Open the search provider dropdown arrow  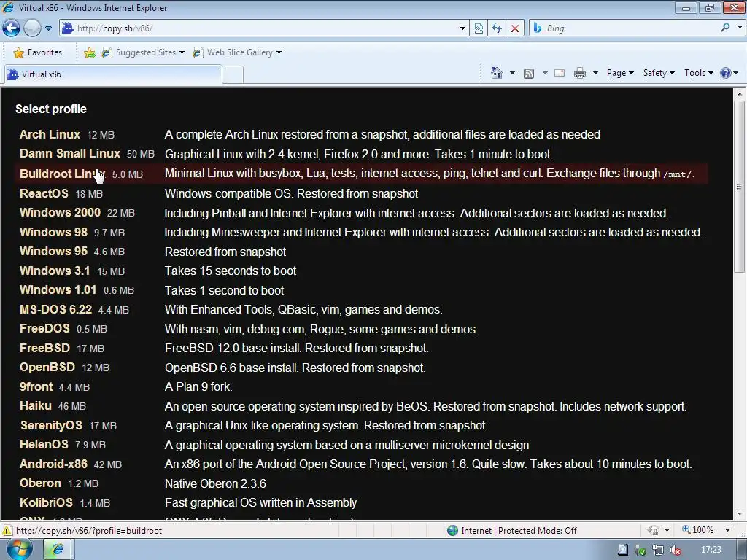[740, 28]
